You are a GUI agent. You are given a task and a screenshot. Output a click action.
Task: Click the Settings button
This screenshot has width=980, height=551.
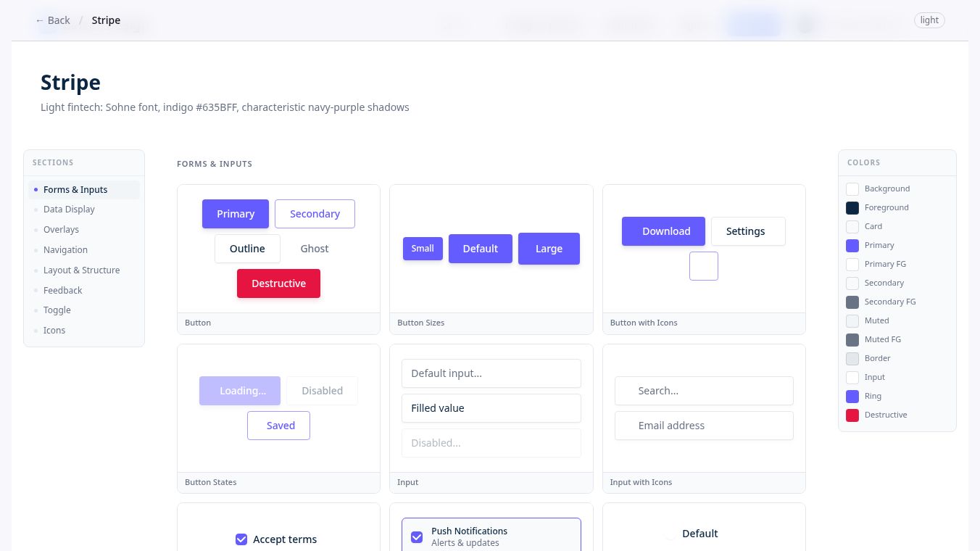748,231
